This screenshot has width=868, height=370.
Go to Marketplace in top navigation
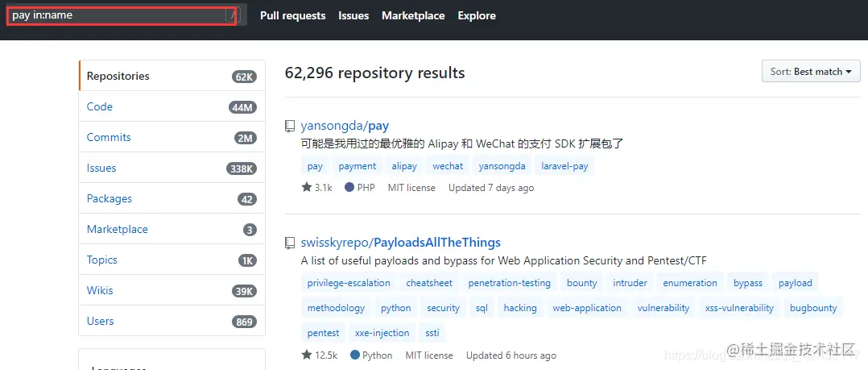[x=413, y=16]
